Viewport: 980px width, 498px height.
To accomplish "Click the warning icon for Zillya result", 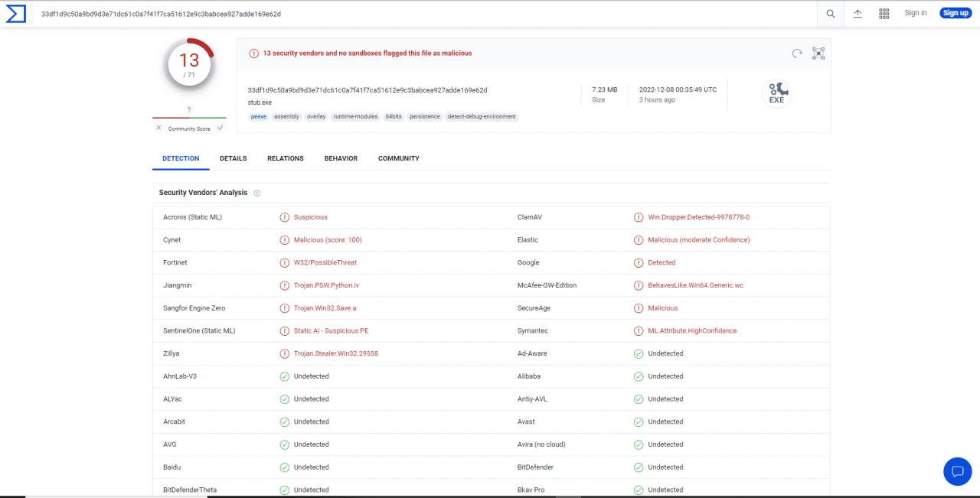I will [284, 353].
